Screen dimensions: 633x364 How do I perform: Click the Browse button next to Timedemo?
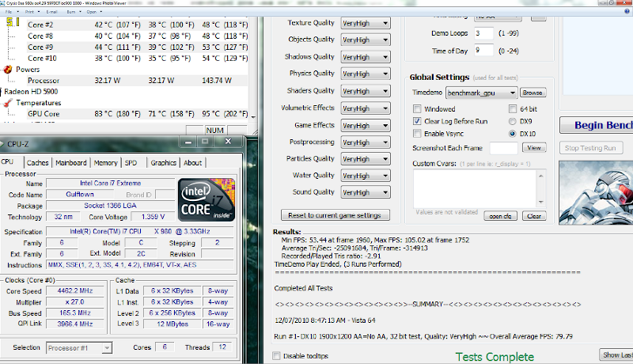(x=533, y=93)
